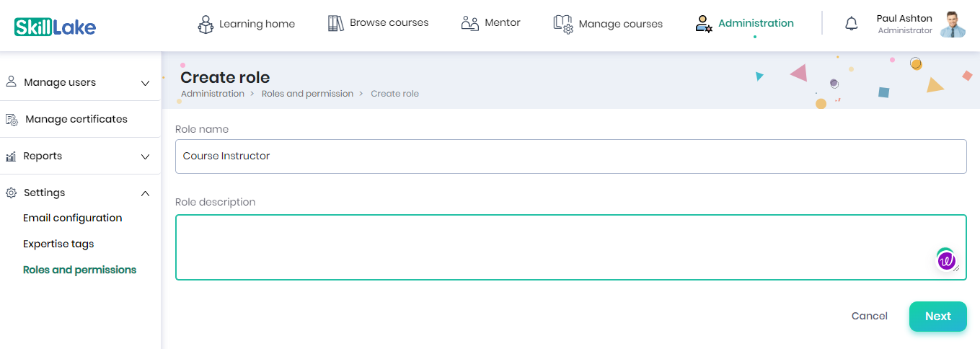
Task: Collapse the Settings section
Action: [x=145, y=193]
